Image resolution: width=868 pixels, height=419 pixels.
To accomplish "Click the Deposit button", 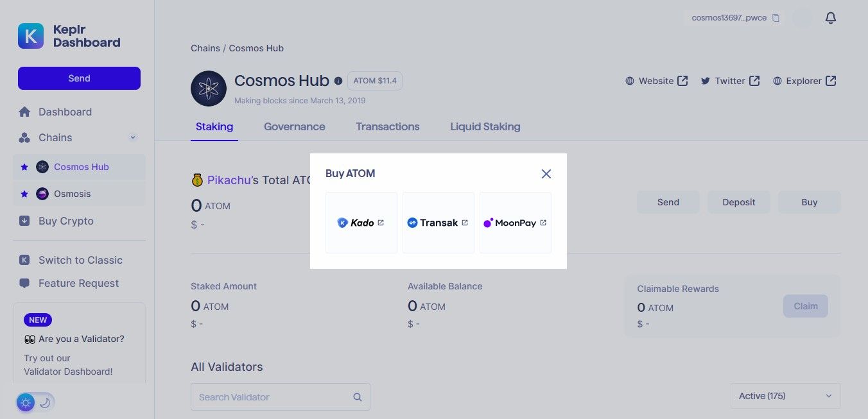I will 739,202.
